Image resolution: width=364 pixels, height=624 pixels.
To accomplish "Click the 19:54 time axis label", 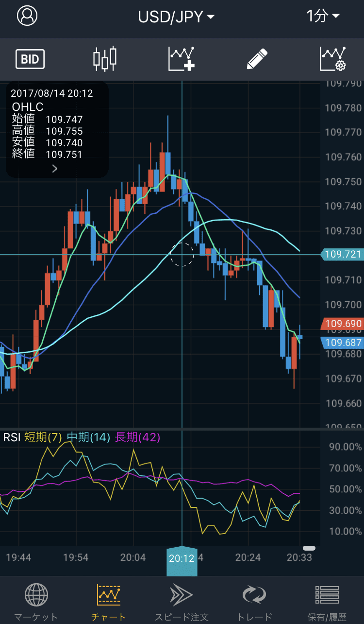I will pyautogui.click(x=75, y=557).
